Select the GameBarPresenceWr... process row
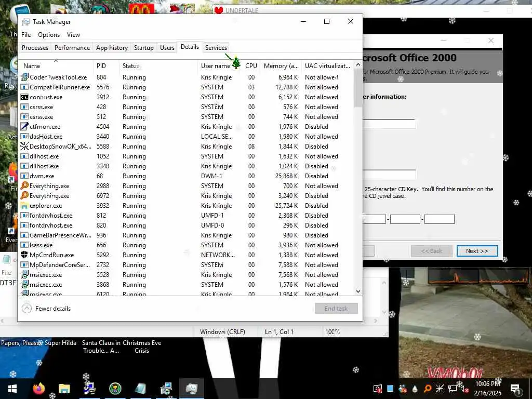This screenshot has width=532, height=399. (x=187, y=235)
